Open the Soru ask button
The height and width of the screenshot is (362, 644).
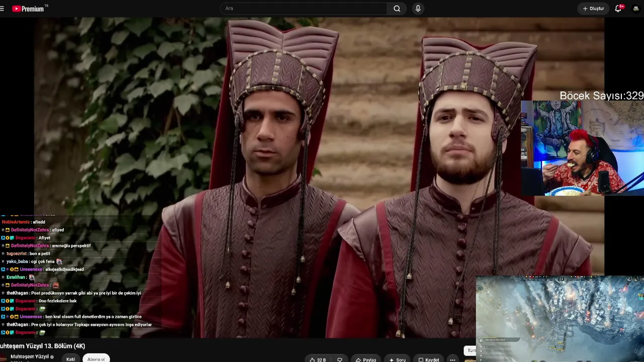click(x=397, y=360)
